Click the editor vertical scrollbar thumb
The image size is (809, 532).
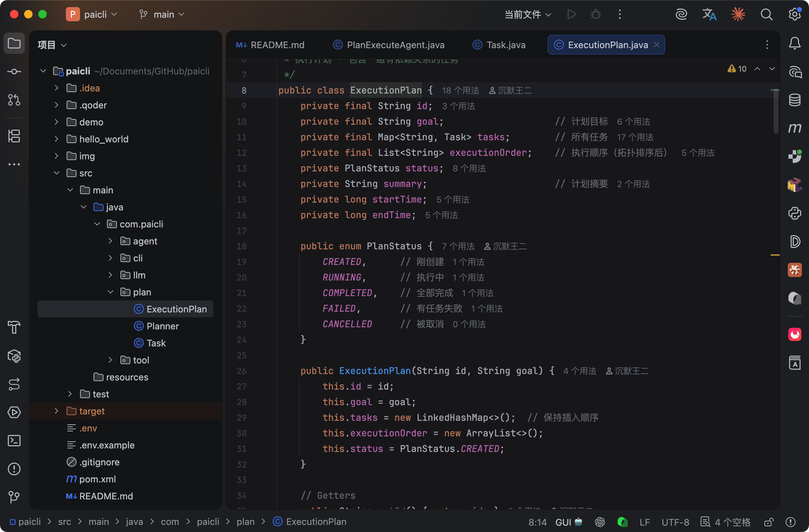[776, 112]
